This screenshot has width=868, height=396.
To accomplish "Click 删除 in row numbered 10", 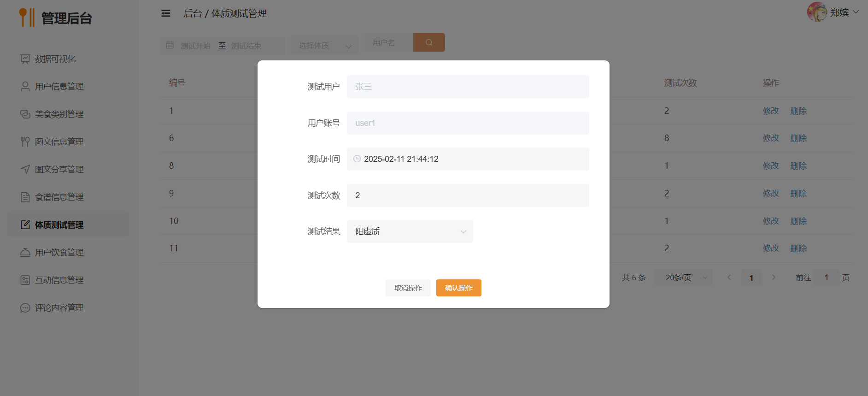I will coord(798,221).
